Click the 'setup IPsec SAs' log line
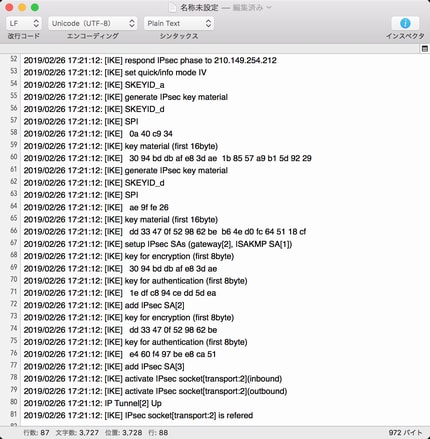Screen dimensions: 430x439 pos(158,244)
